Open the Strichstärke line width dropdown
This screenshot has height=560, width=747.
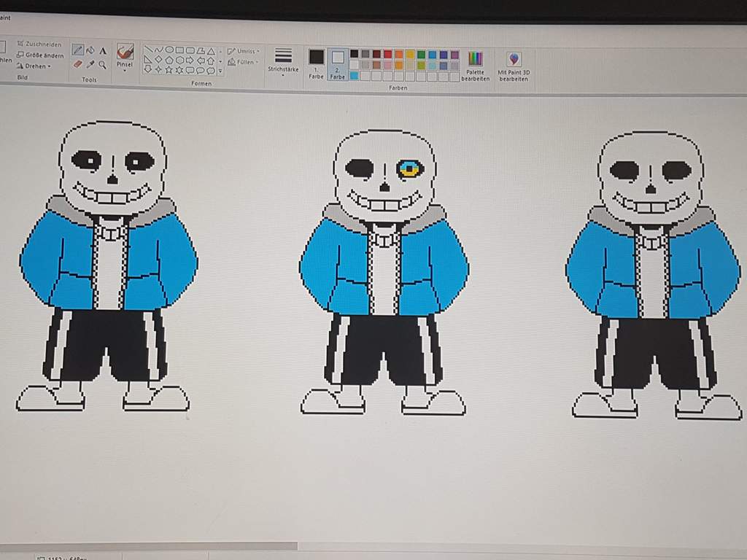pyautogui.click(x=283, y=61)
